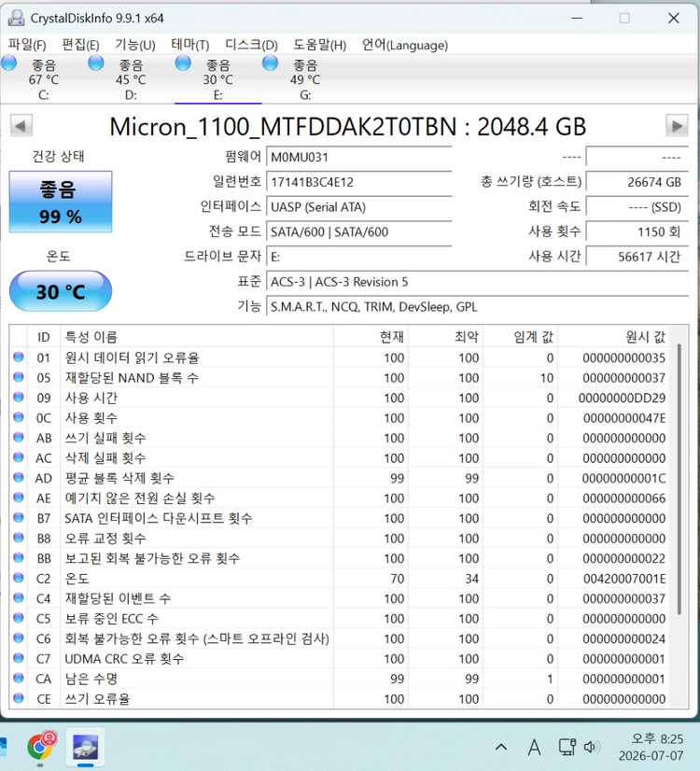This screenshot has width=700, height=771.
Task: Click the interface field UASP (Serial ATA)
Action: (358, 207)
